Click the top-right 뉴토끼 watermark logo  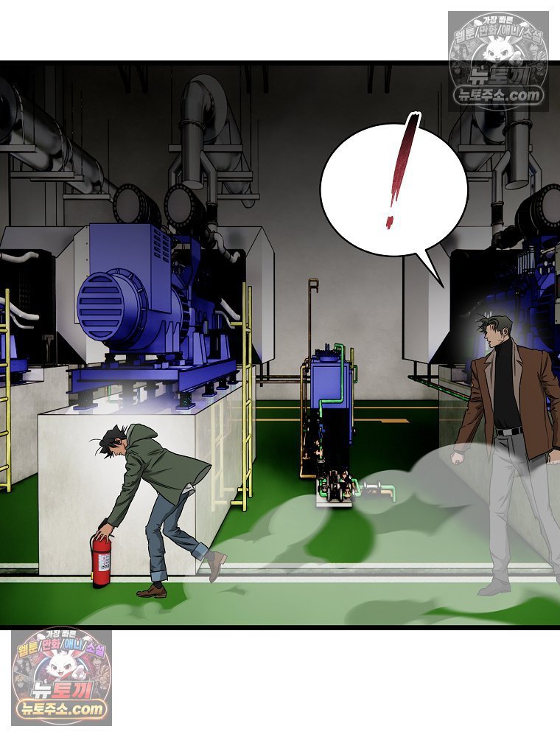click(498, 62)
